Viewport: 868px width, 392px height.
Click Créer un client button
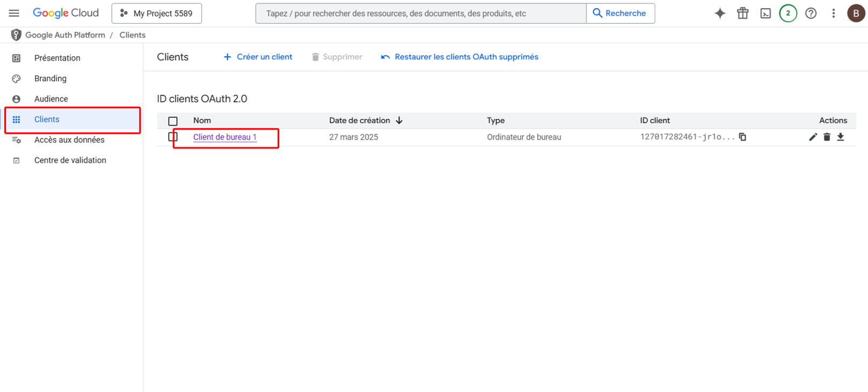coord(258,57)
